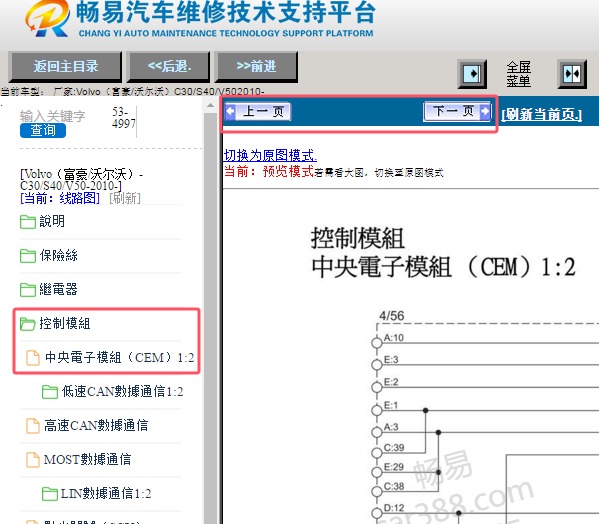The width and height of the screenshot is (599, 524).
Task: Click the folder icon beside LIN數據通信
Action: [x=50, y=494]
